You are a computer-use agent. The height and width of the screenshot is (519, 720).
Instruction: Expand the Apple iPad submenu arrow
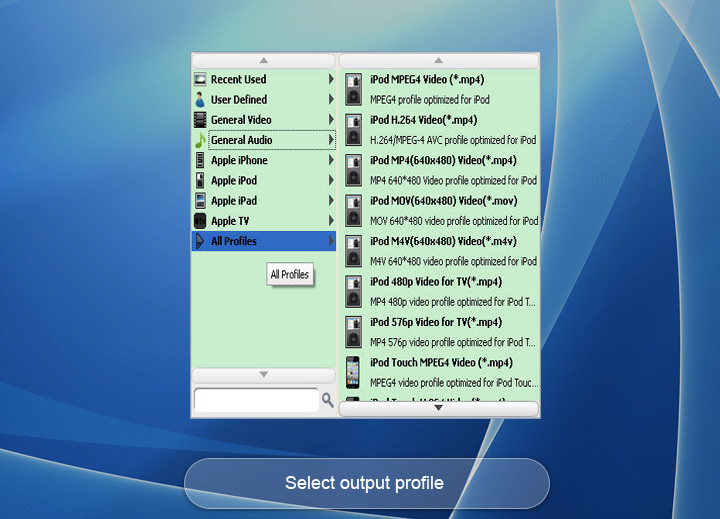click(331, 201)
